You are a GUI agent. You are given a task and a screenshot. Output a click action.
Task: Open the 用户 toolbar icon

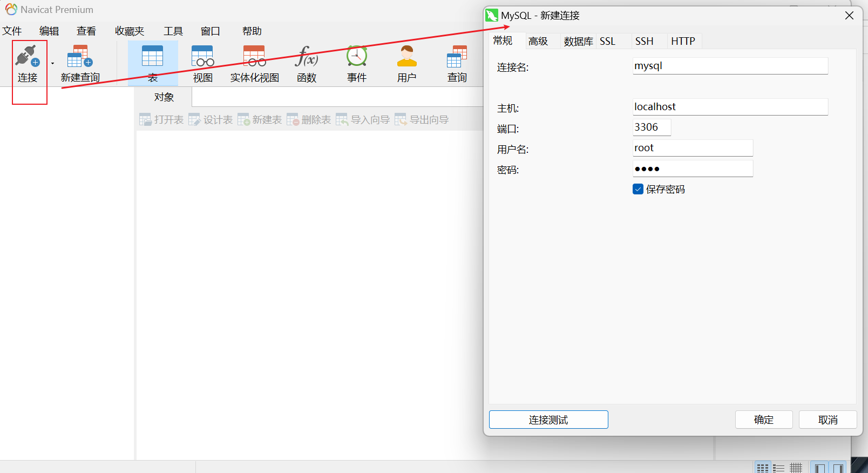pyautogui.click(x=406, y=63)
